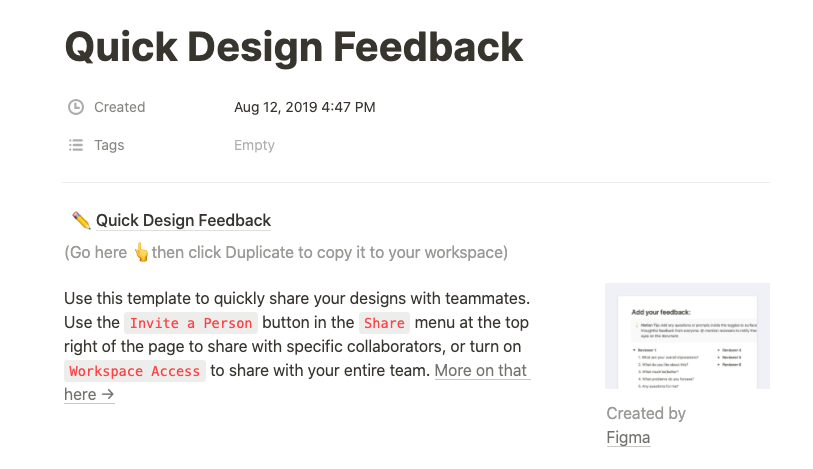Click the 'Invite a Person' code label
This screenshot has height=469, width=813.
coord(191,323)
